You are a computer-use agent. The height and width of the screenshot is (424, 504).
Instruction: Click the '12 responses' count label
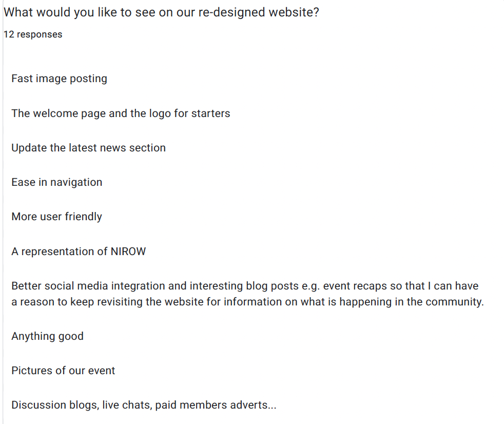[x=33, y=34]
